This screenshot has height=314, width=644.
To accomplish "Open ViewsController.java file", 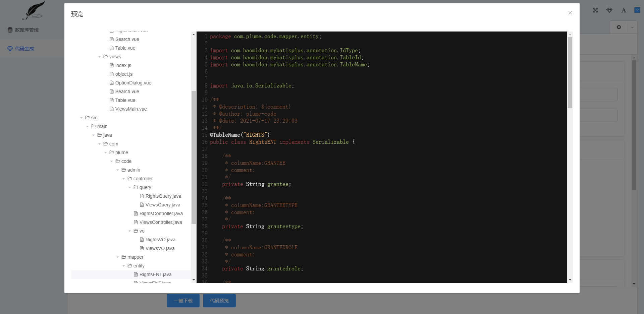I will pyautogui.click(x=161, y=222).
